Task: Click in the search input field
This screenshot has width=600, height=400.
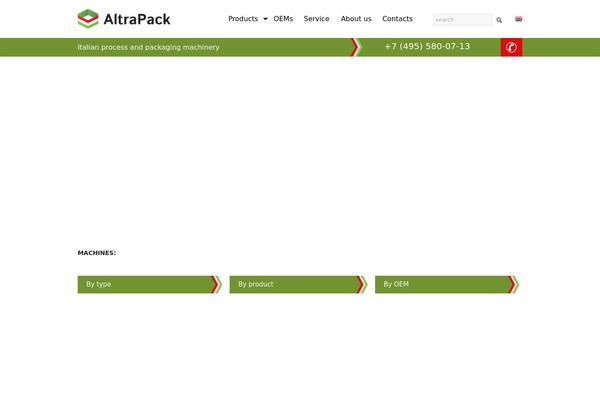Action: [x=462, y=20]
